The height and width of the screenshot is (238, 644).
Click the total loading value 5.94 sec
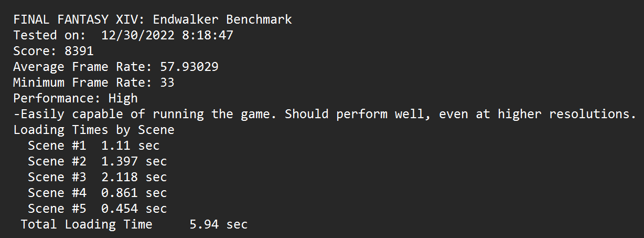tap(218, 224)
